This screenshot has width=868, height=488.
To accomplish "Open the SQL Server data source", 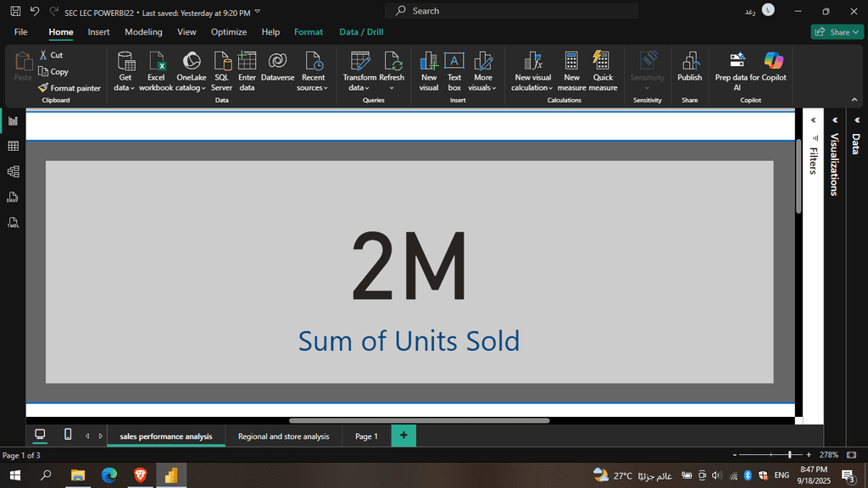I will [221, 63].
